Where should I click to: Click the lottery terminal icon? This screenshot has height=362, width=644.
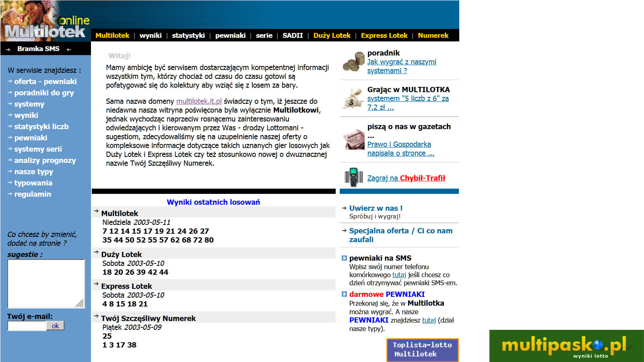coord(353,177)
